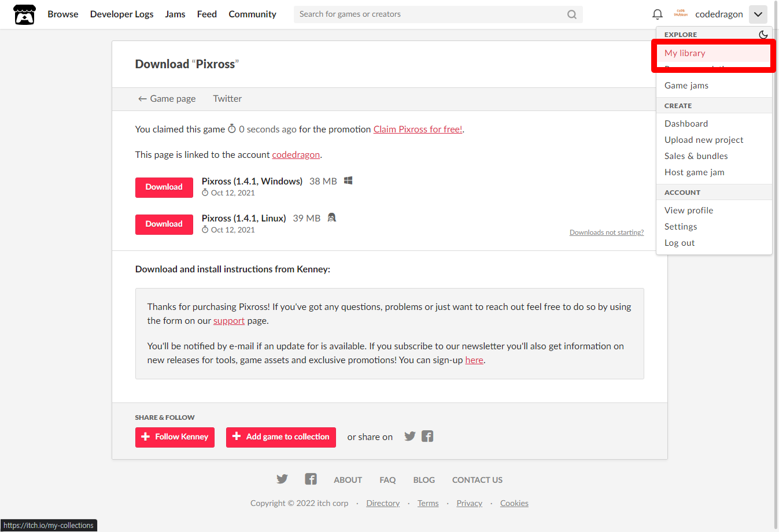The image size is (779, 532).
Task: Click Add game to collection button
Action: click(x=281, y=437)
